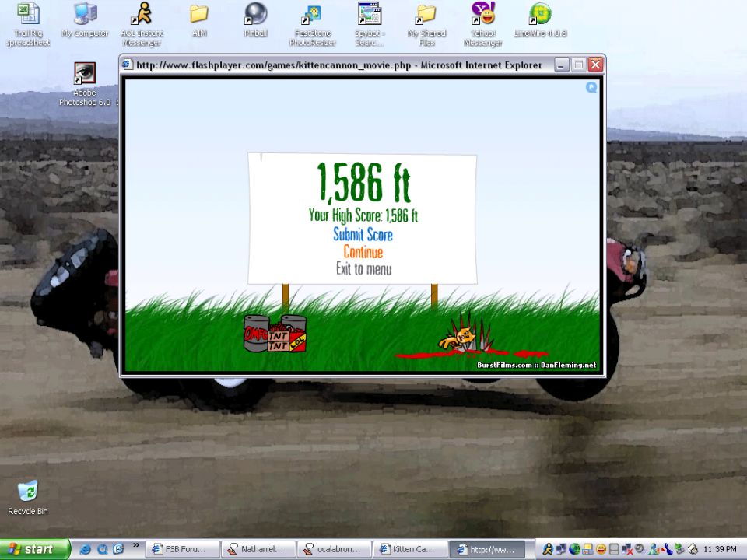Viewport: 747px width, 560px height.
Task: Select the active http://ww... taskbar button
Action: pos(487,549)
